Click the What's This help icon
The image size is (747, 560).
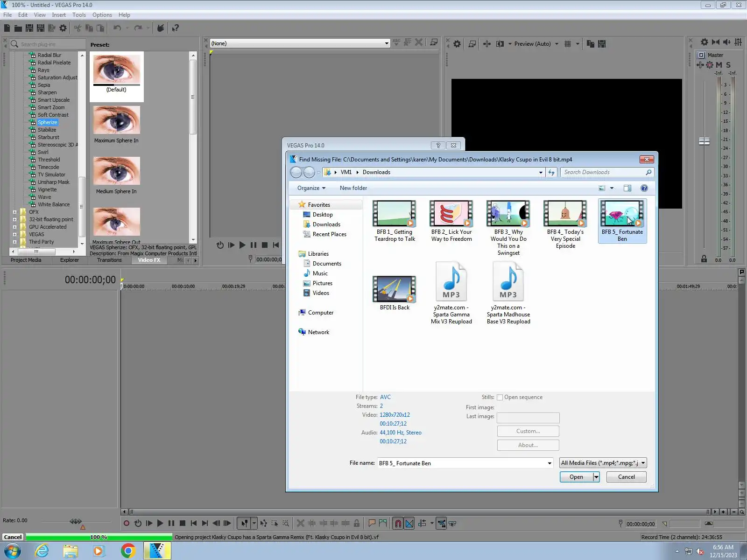pyautogui.click(x=176, y=28)
